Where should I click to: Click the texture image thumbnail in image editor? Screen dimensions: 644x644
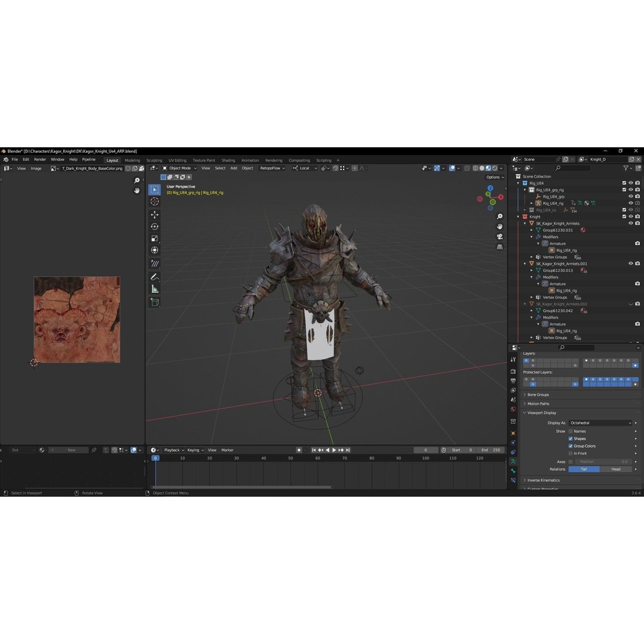[x=77, y=320]
